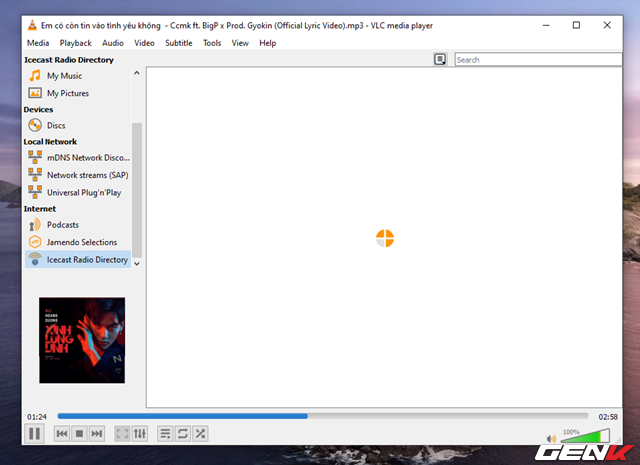The height and width of the screenshot is (465, 640).
Task: Click the album art thumbnail
Action: click(82, 340)
